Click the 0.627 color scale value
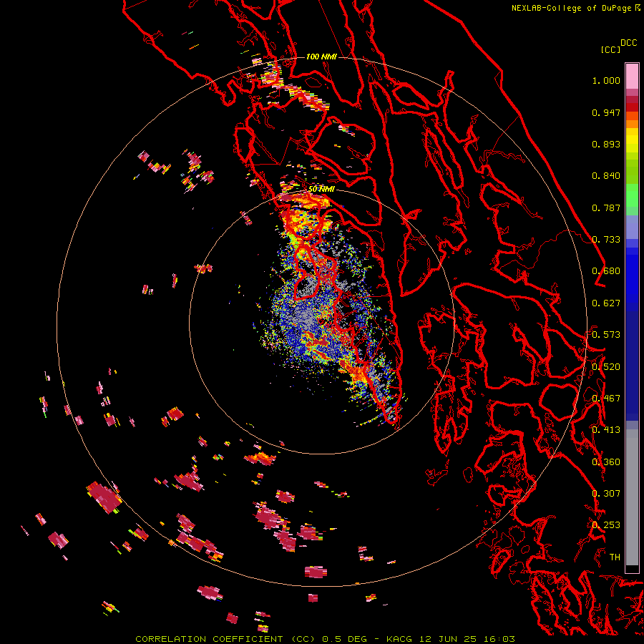644x644 pixels. (x=606, y=303)
